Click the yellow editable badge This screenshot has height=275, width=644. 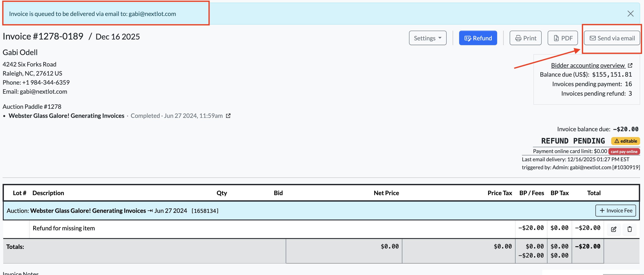click(625, 141)
